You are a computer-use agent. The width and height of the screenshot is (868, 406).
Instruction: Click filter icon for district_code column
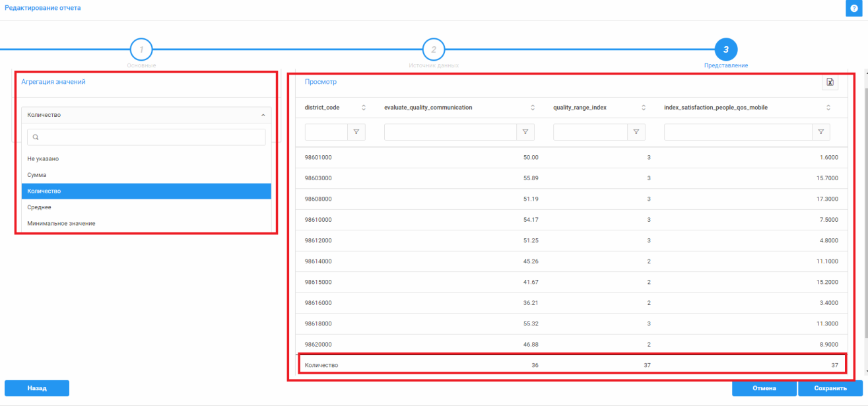(x=356, y=132)
